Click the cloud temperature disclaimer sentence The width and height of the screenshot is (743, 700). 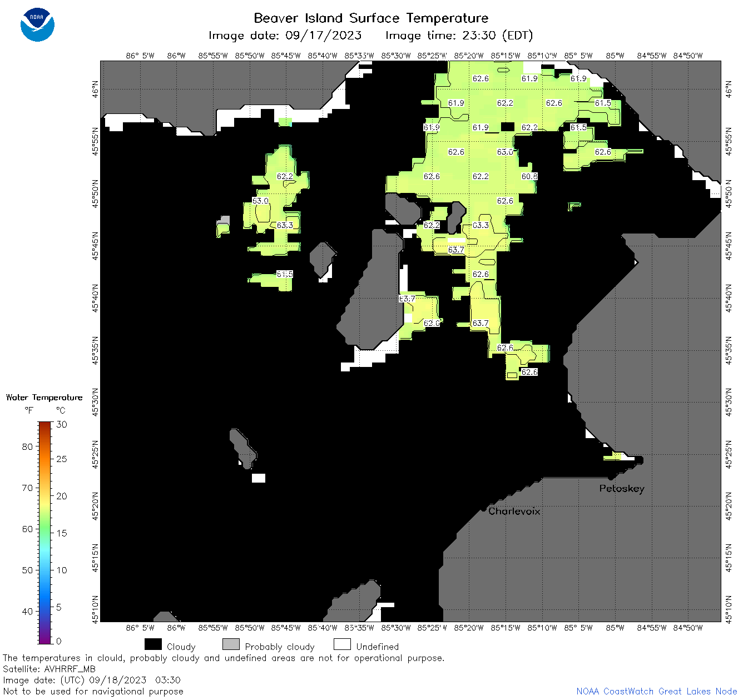point(224,658)
